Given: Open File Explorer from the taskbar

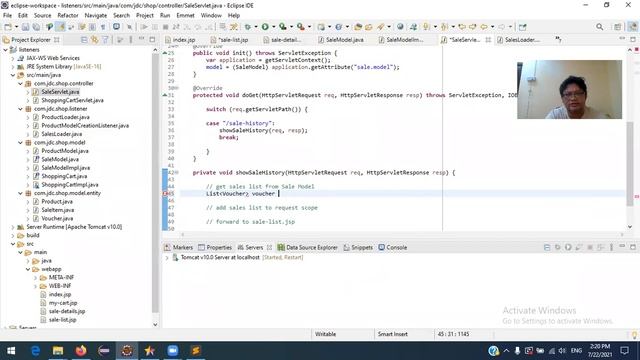Looking at the screenshot, I should point(58,351).
